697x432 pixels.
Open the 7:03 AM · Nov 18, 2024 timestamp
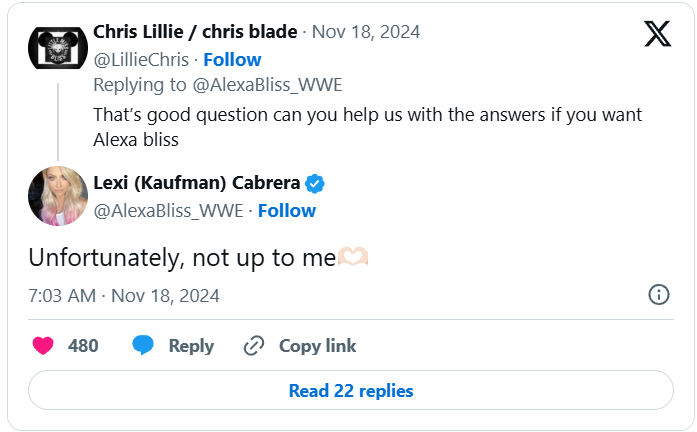tap(124, 296)
